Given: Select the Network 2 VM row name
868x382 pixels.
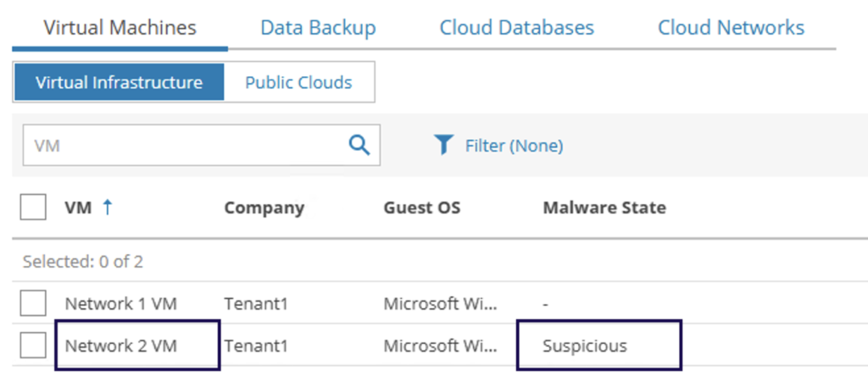Looking at the screenshot, I should (120, 346).
